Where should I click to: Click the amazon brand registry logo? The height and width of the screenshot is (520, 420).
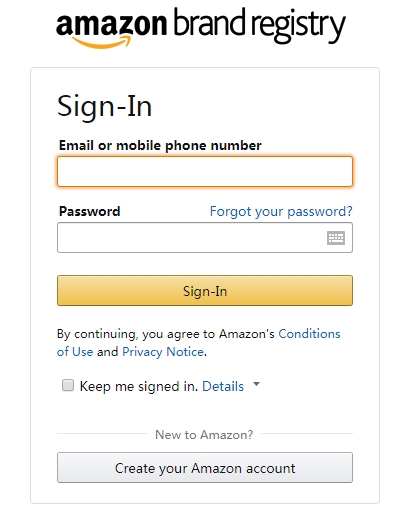pyautogui.click(x=201, y=28)
